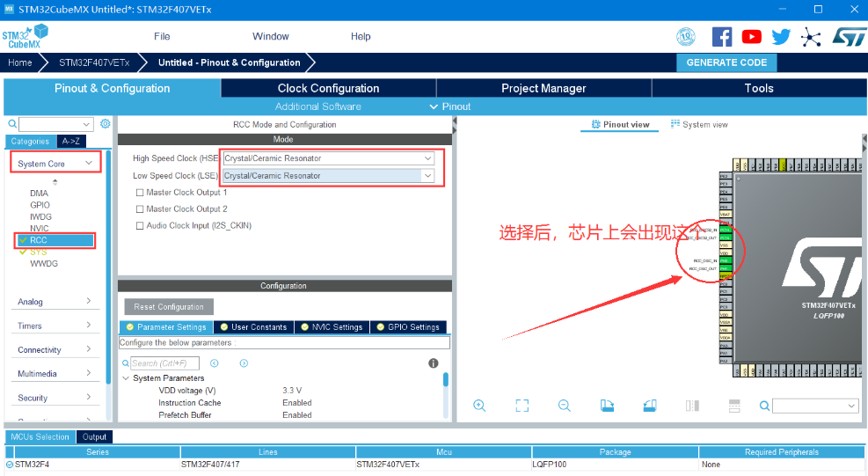Zoom out of the chip pinout view

(x=564, y=406)
